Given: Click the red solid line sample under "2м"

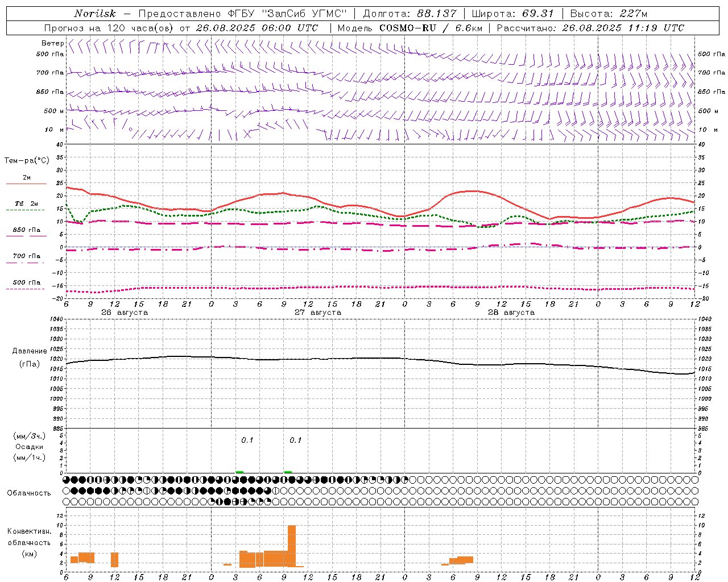Looking at the screenshot, I should (26, 184).
